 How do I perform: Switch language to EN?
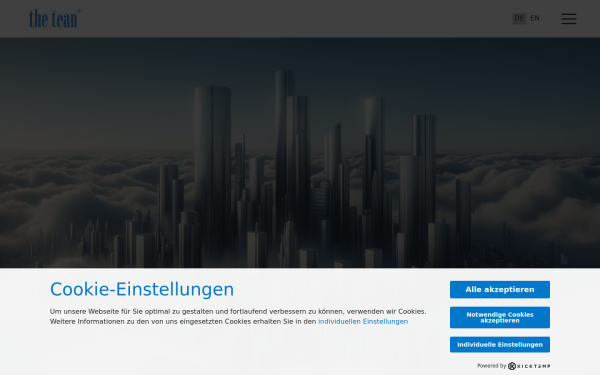(535, 18)
